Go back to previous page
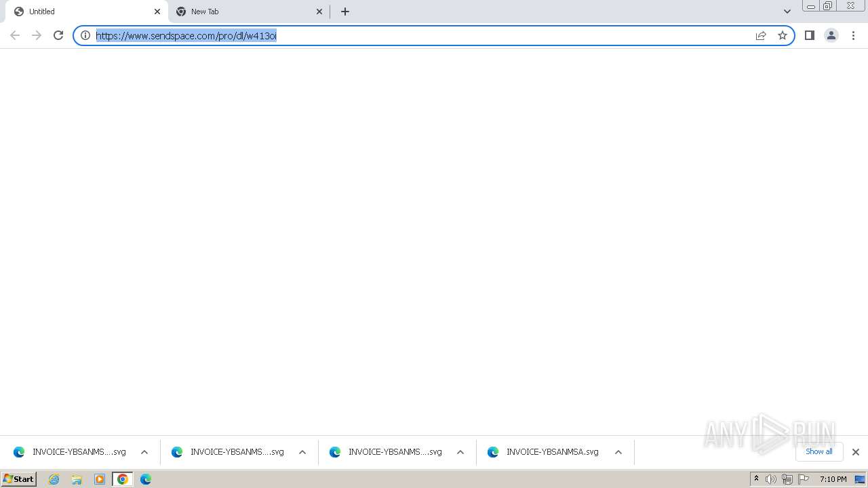Image resolution: width=868 pixels, height=488 pixels. 15,35
